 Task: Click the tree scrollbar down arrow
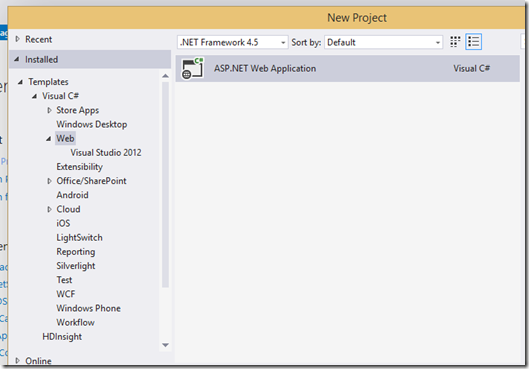(x=165, y=345)
